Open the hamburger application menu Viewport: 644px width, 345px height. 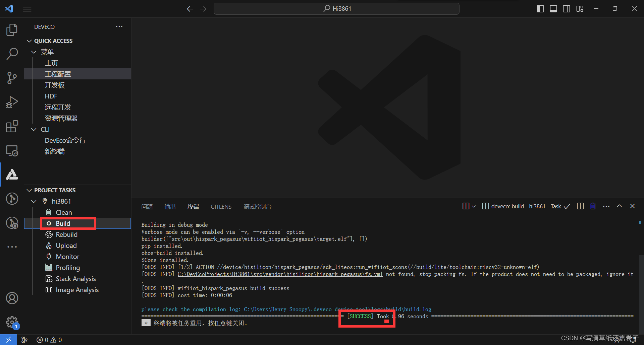click(27, 9)
